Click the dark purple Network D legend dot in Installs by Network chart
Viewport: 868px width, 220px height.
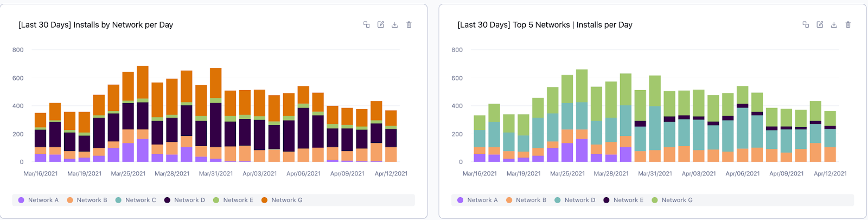(x=168, y=200)
